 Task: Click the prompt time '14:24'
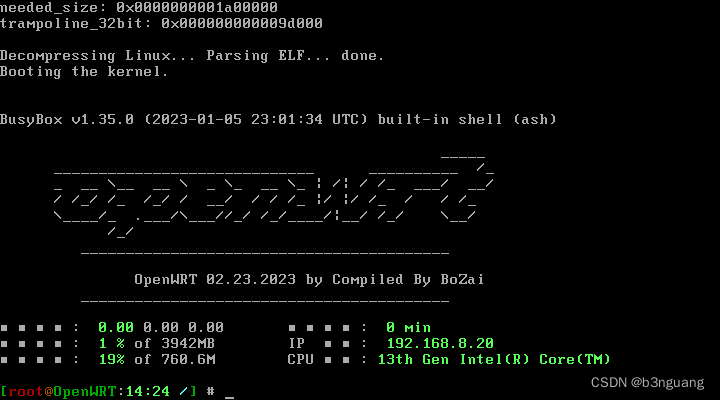[x=148, y=392]
